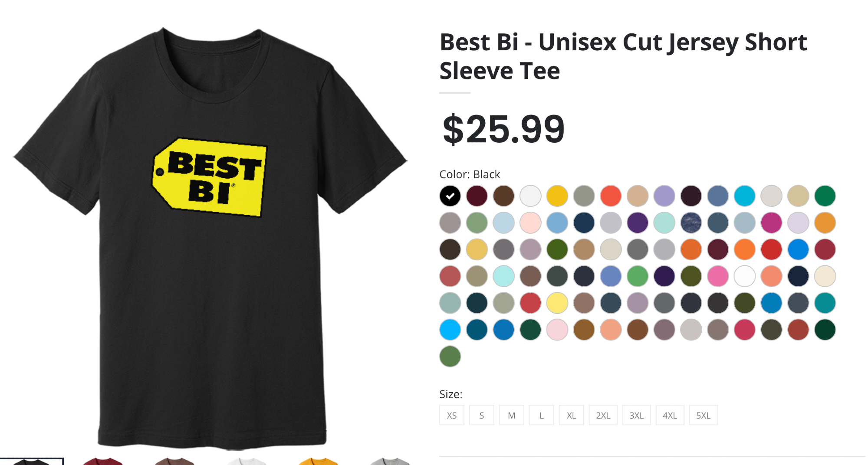This screenshot has height=465, width=868.
Task: Click the main Best Bi shirt image
Action: tap(210, 236)
